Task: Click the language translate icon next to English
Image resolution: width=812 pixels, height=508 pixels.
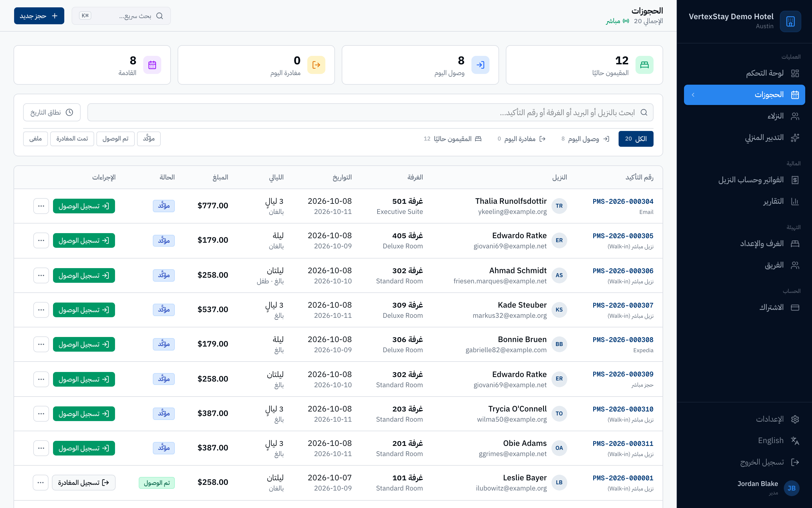Action: click(795, 441)
